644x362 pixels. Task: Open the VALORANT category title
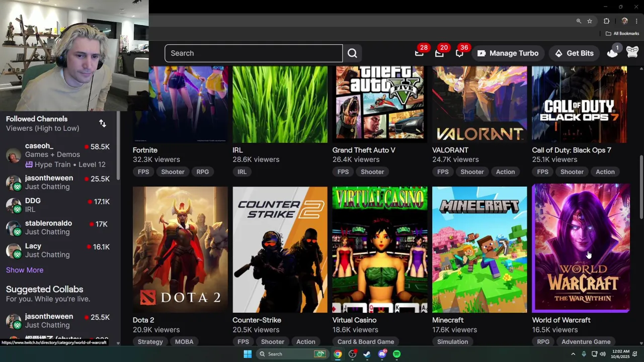(450, 150)
